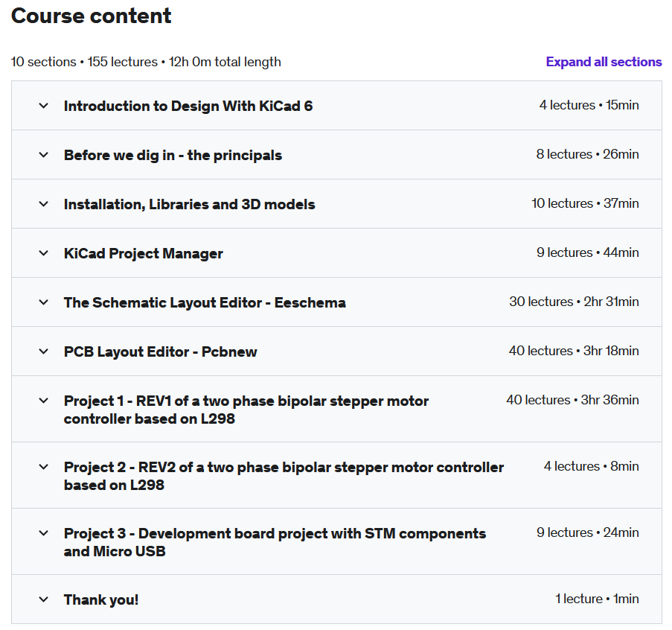The height and width of the screenshot is (630, 672).
Task: Open Project 1 - REV1 stepper motor controller title
Action: 246,410
